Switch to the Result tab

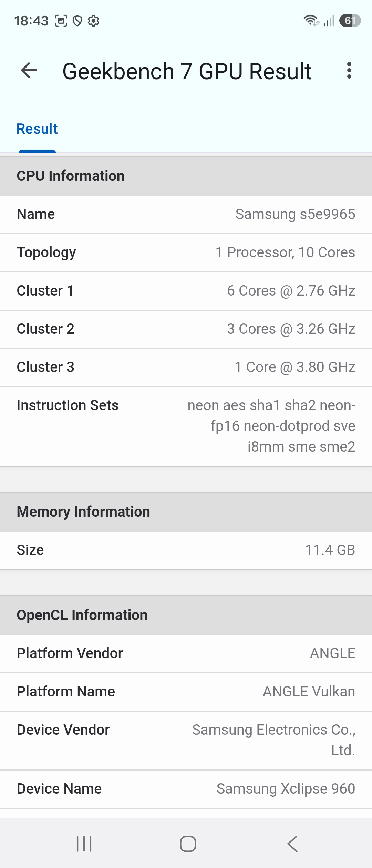tap(37, 129)
